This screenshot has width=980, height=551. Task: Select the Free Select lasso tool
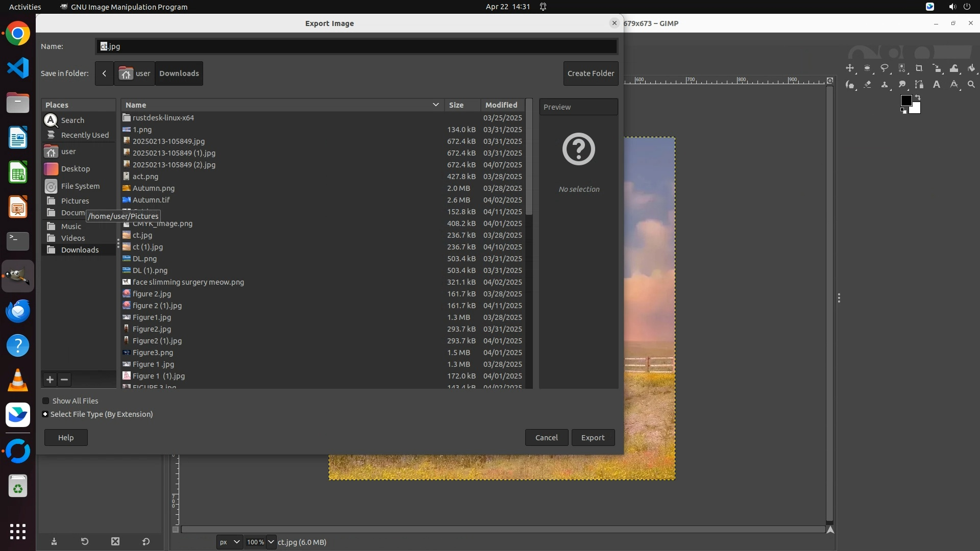coord(885,68)
